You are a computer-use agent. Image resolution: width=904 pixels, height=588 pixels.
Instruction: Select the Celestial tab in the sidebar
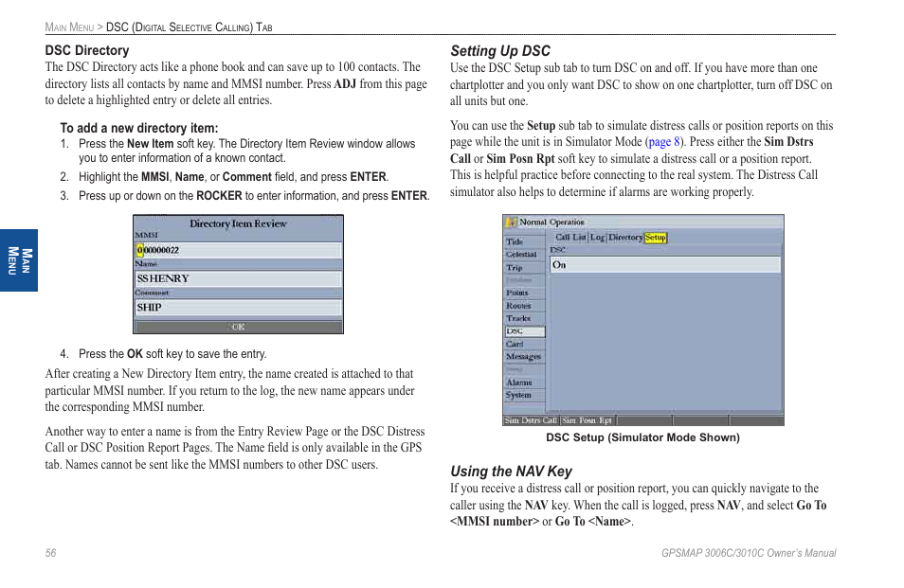524,255
